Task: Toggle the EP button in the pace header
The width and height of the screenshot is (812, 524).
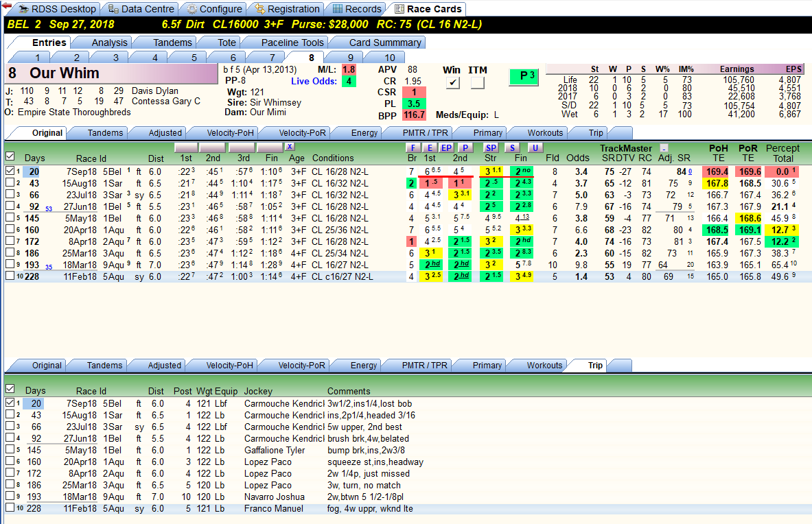Action: 446,148
